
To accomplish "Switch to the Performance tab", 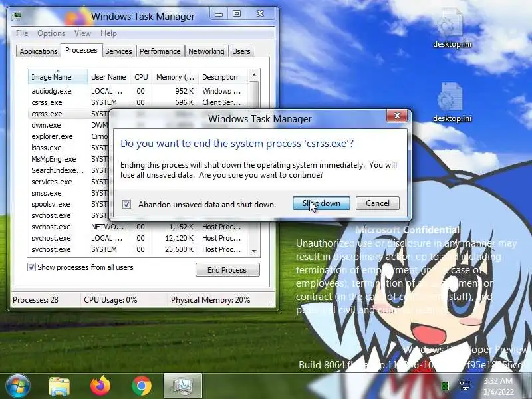I will [x=160, y=51].
